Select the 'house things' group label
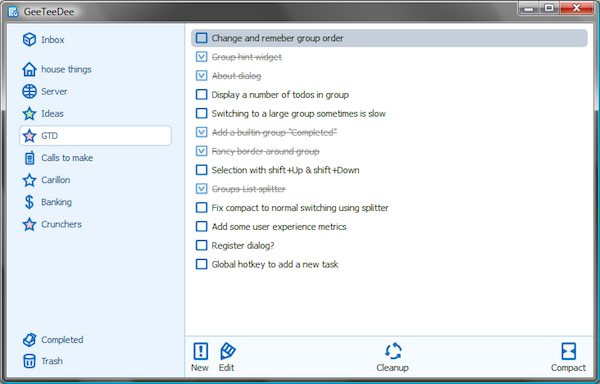Image resolution: width=600 pixels, height=384 pixels. click(x=67, y=69)
